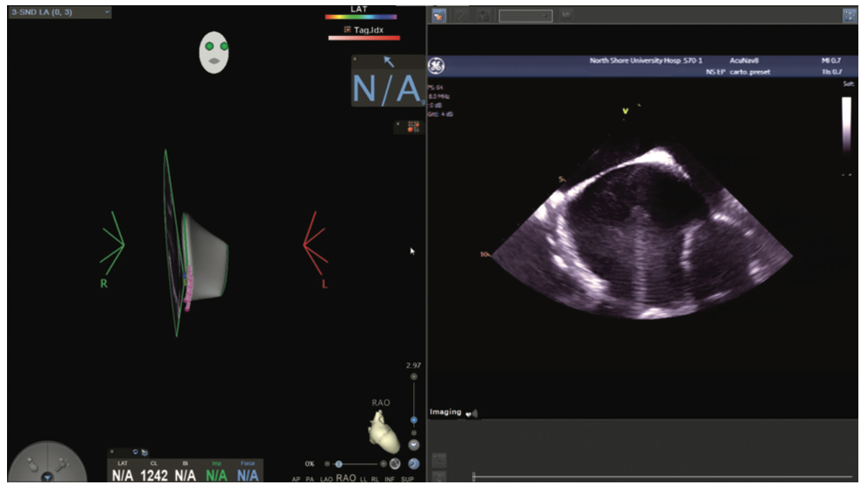Click the 2.97 zoom value
The height and width of the screenshot is (492, 868).
[414, 365]
